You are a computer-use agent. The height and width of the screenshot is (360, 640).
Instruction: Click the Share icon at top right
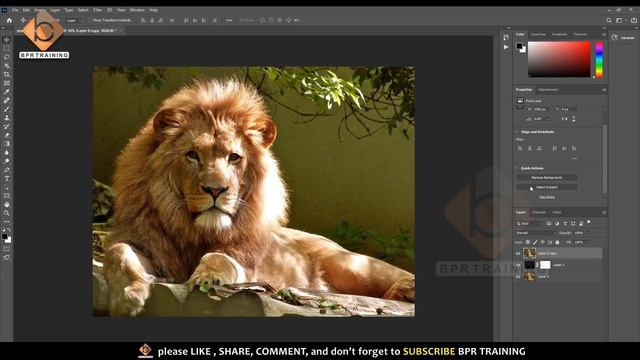coord(634,20)
